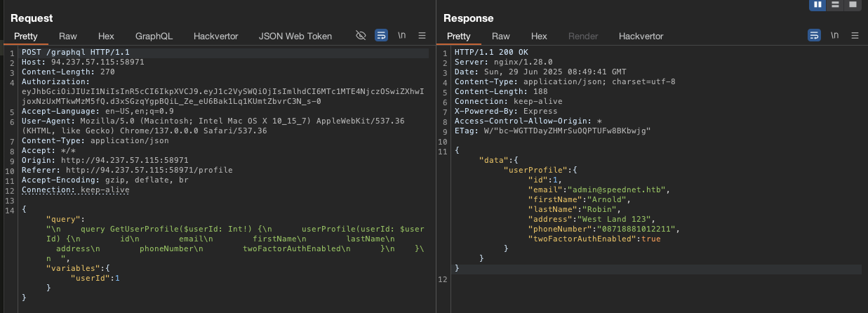The image size is (868, 313).
Task: Click the ETag header line
Action: [x=552, y=131]
